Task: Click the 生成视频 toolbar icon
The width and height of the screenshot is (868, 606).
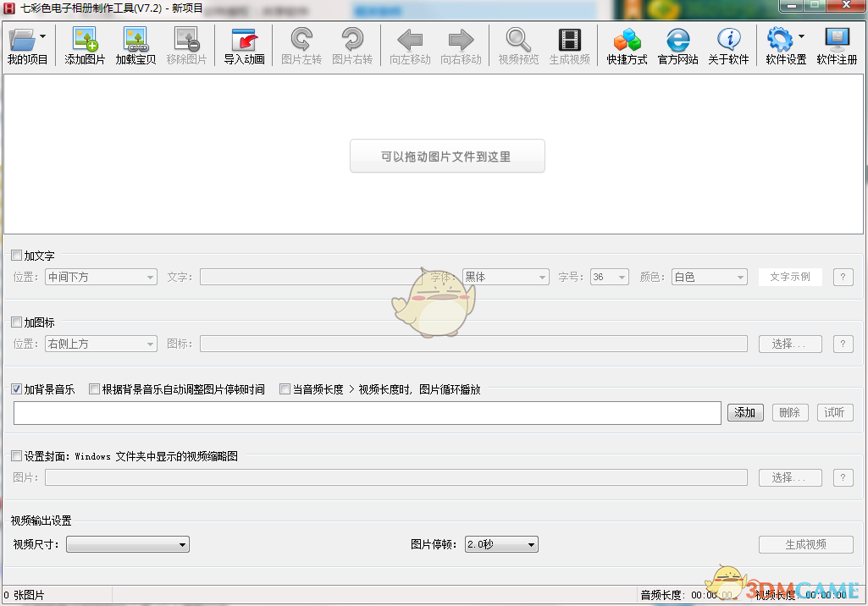Action: (569, 45)
